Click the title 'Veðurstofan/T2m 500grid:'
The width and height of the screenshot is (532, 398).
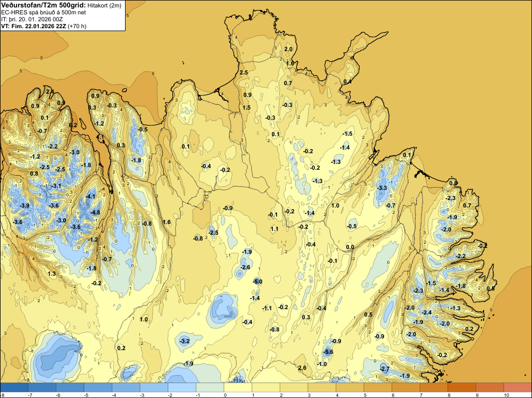point(44,5)
